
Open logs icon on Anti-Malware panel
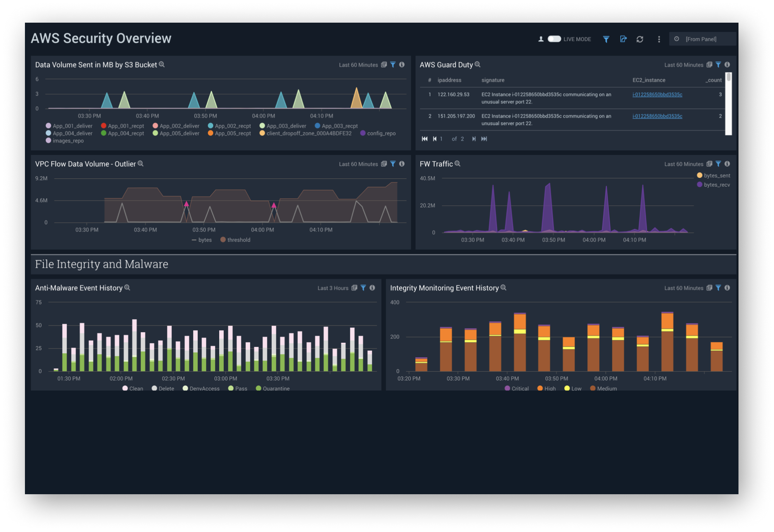click(x=354, y=288)
